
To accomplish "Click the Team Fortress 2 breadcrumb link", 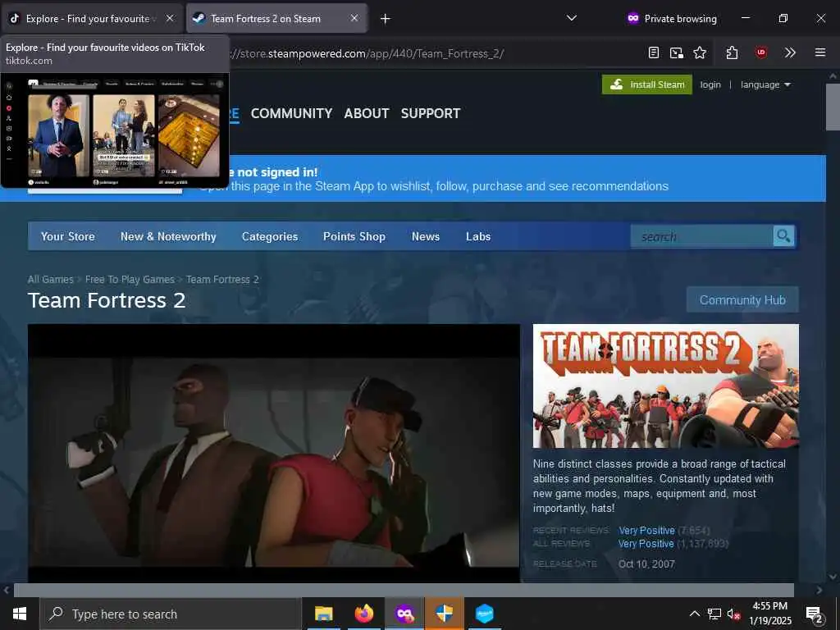I will click(222, 279).
